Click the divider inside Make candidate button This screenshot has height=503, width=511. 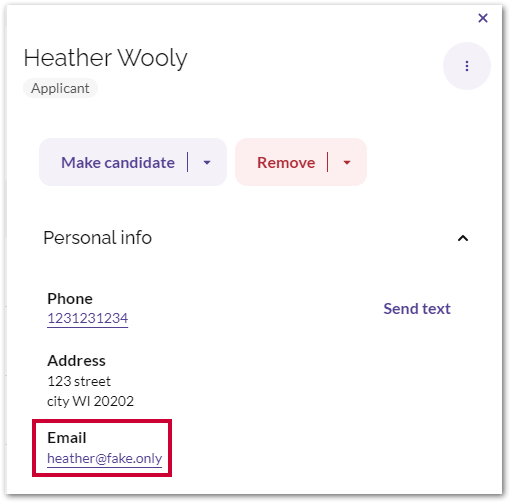188,162
